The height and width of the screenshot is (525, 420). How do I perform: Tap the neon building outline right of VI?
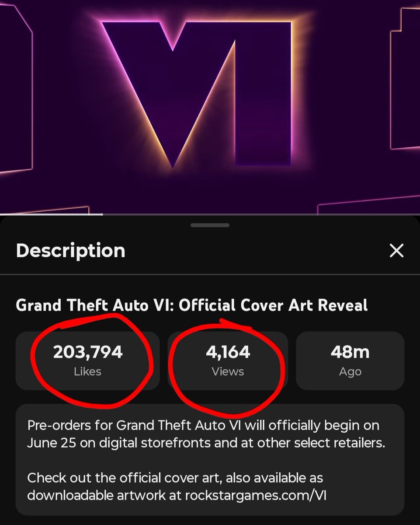(405, 79)
